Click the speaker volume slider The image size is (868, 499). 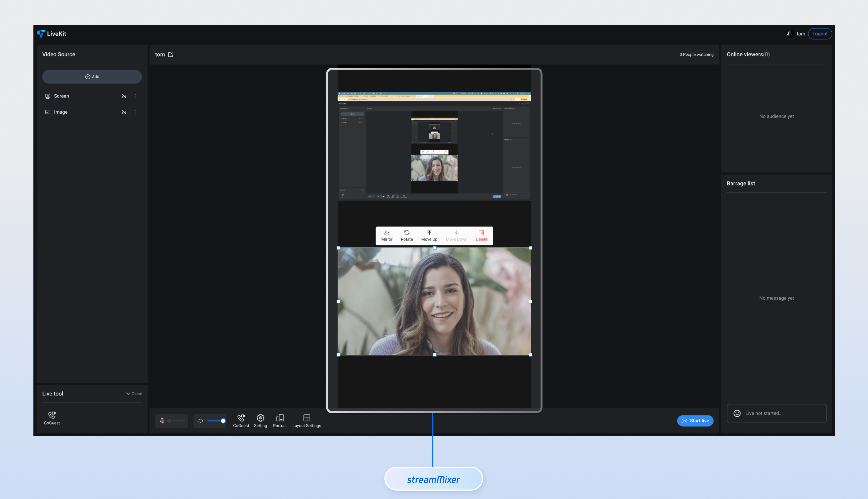(215, 420)
